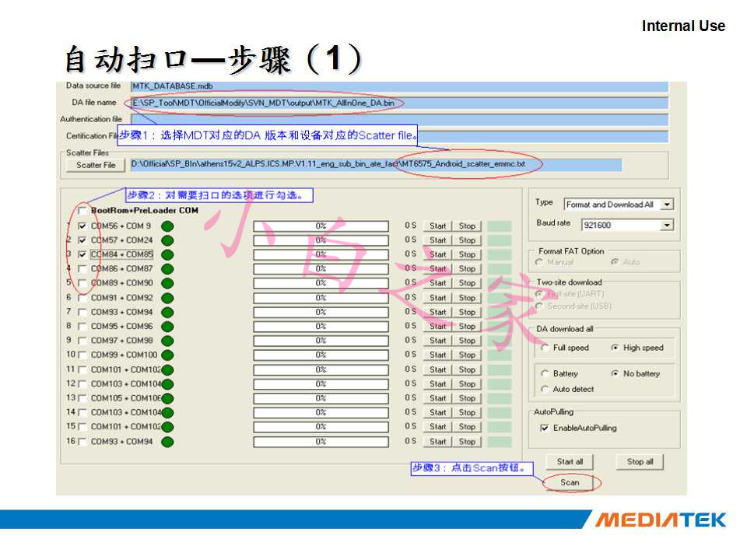Click the green status dot for COM97 + COM98
The width and height of the screenshot is (747, 560).
167,341
